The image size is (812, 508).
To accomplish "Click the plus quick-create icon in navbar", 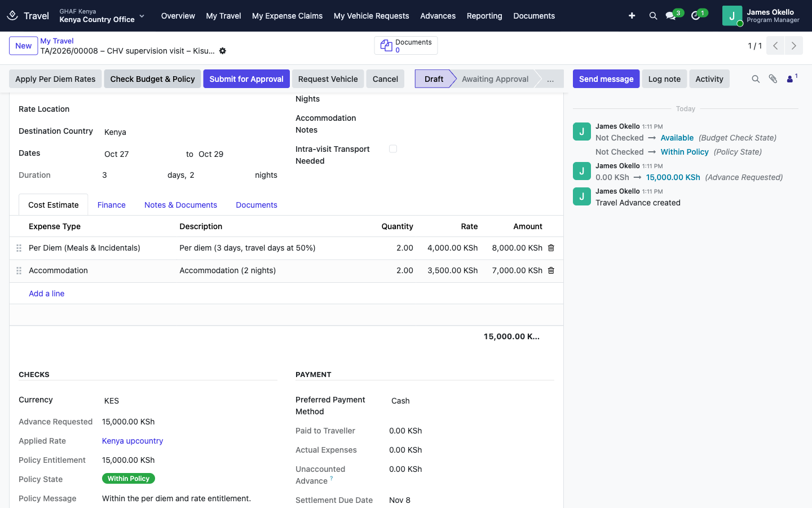I will tap(632, 16).
